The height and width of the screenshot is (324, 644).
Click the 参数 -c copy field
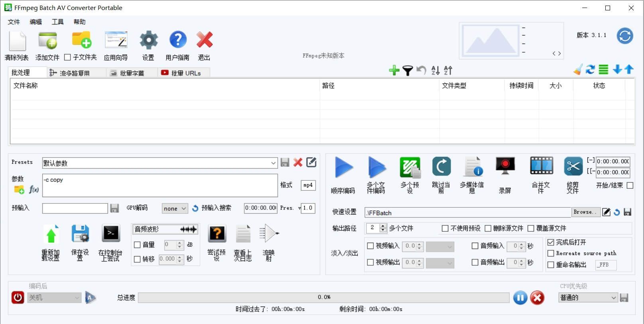160,185
